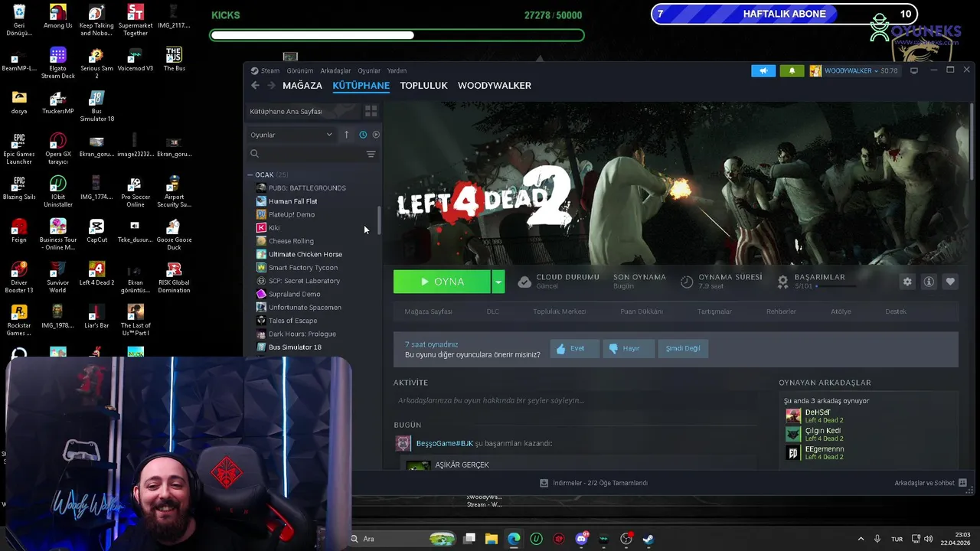This screenshot has width=980, height=551.
Task: Open Topluluk Merkezi link
Action: [x=559, y=311]
